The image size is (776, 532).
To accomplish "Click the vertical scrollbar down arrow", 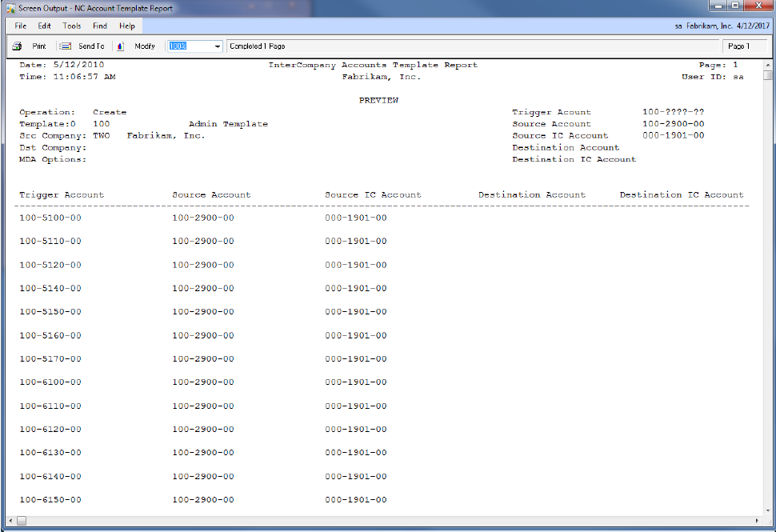I will 768,509.
